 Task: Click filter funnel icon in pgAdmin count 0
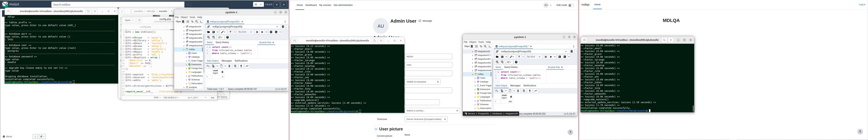pos(230,32)
